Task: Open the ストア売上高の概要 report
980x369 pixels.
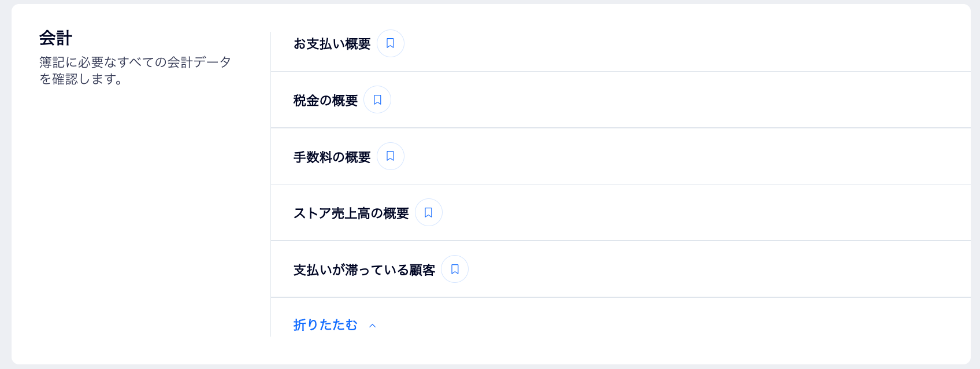Action: (x=351, y=212)
